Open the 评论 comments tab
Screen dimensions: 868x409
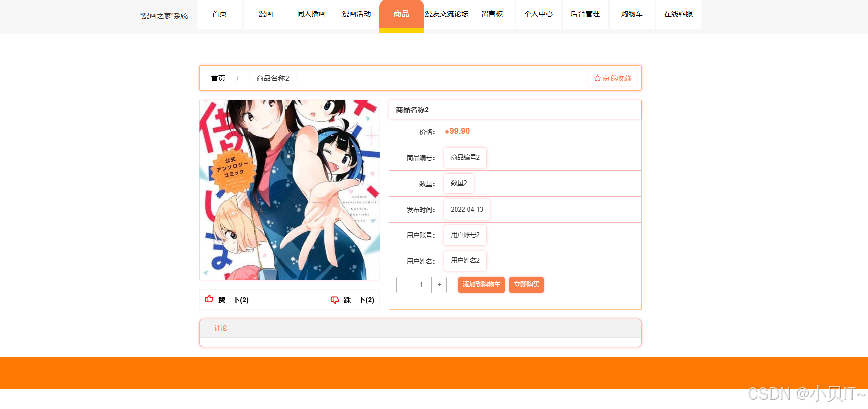tap(221, 328)
